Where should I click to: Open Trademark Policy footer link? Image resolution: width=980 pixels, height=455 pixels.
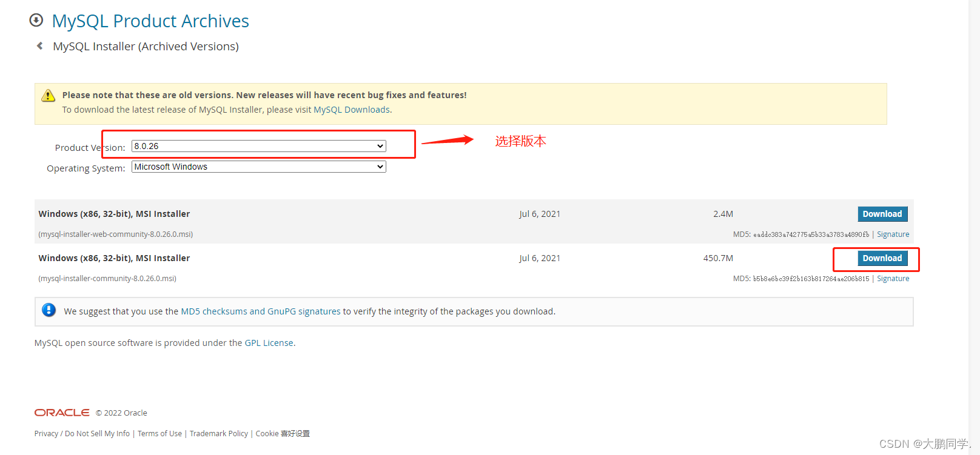point(219,434)
